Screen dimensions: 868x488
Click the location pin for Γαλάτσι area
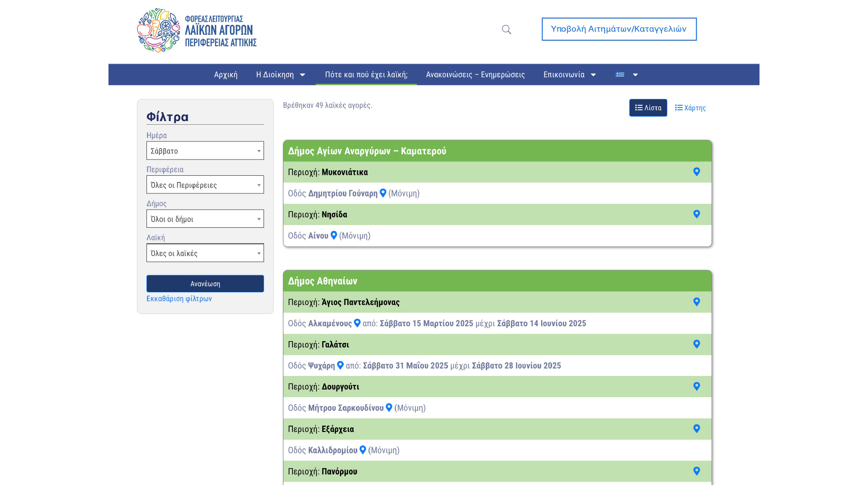tap(696, 344)
